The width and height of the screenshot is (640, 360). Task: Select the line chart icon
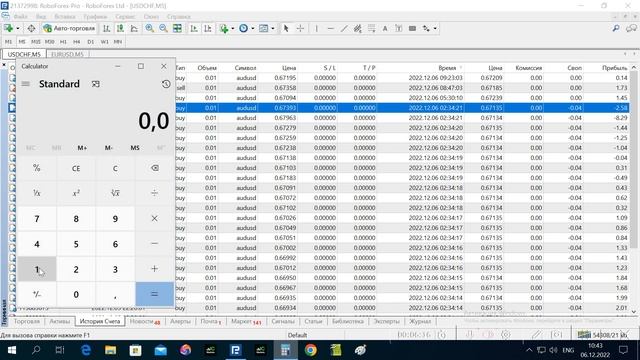point(134,28)
